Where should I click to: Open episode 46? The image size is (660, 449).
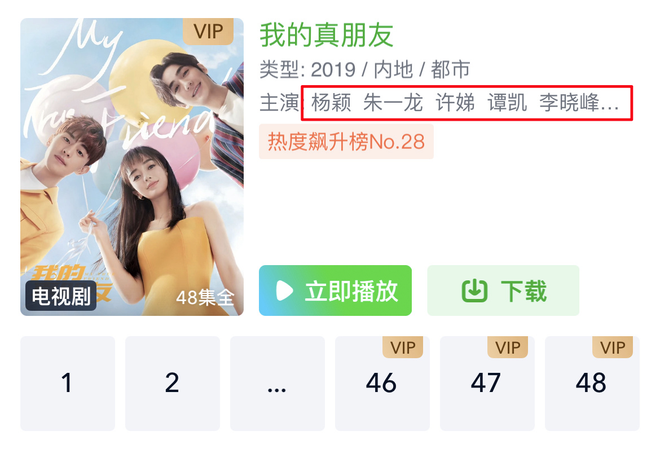click(x=382, y=383)
